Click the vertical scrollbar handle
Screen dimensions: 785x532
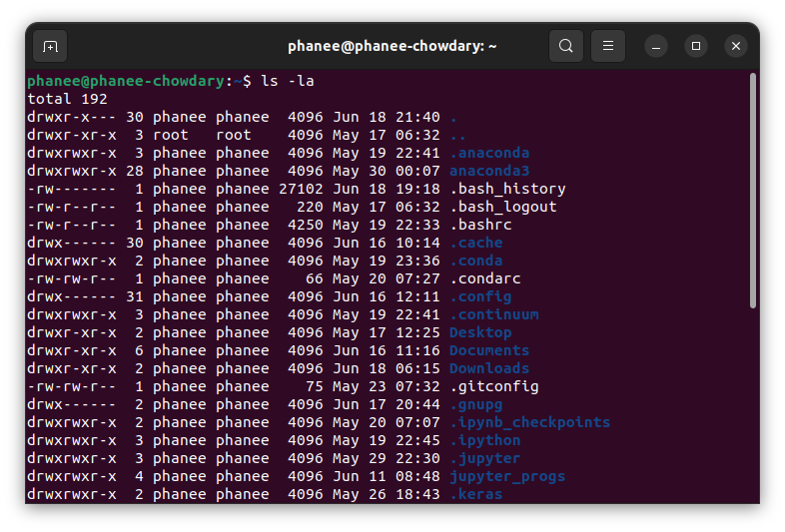click(753, 191)
